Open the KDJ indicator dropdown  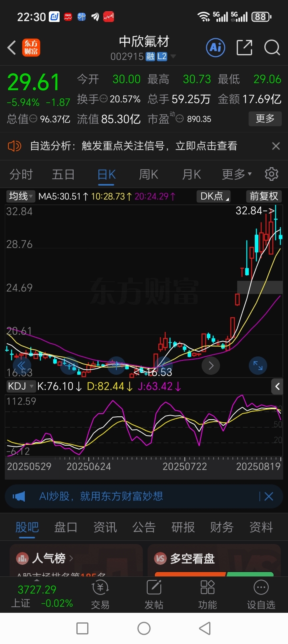coord(21,386)
